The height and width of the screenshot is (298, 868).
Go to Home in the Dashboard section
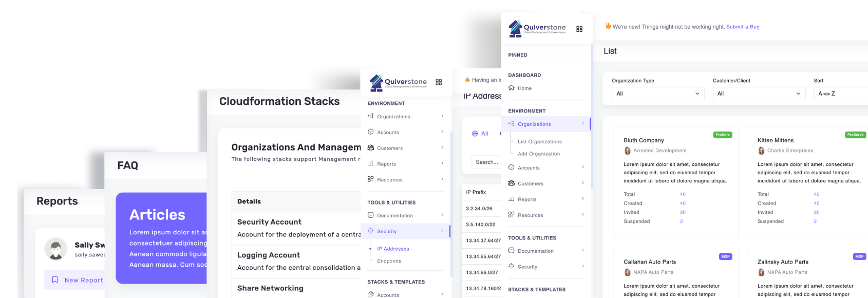[x=525, y=88]
